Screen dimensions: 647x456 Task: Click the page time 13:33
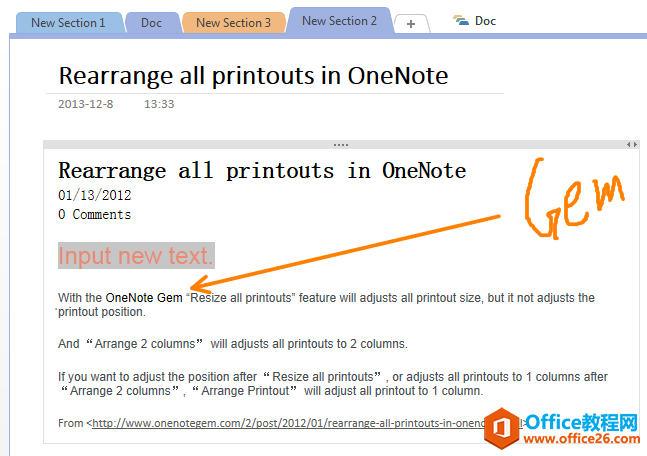point(159,104)
